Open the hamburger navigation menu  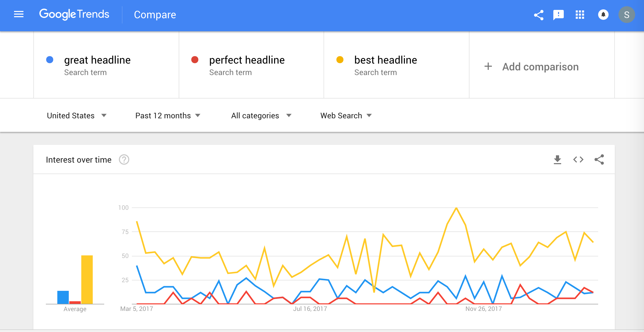pos(19,14)
